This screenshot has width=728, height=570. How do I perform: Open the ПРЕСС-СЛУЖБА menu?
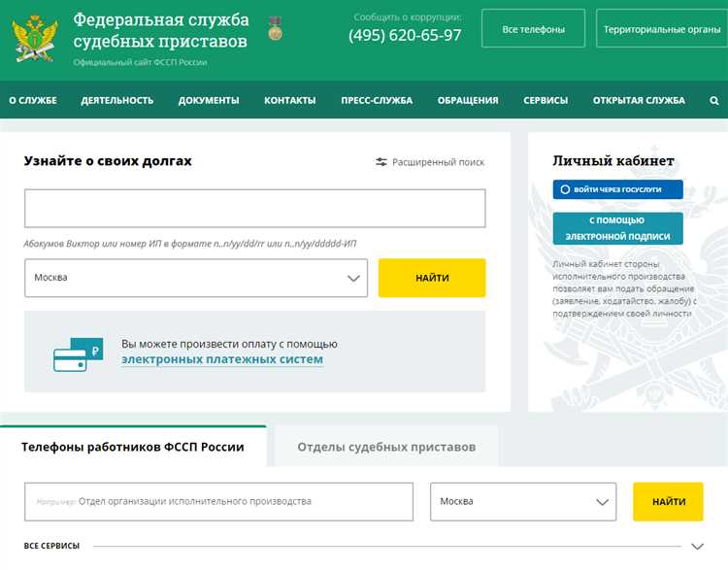click(377, 100)
